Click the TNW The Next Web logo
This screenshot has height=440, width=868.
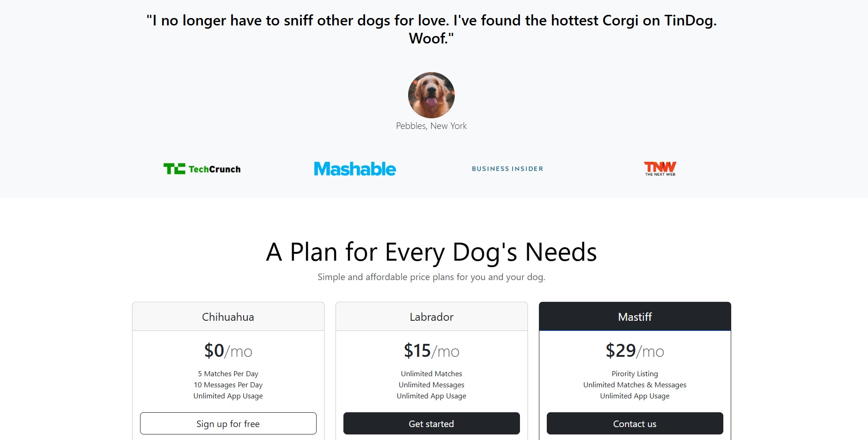pyautogui.click(x=660, y=169)
